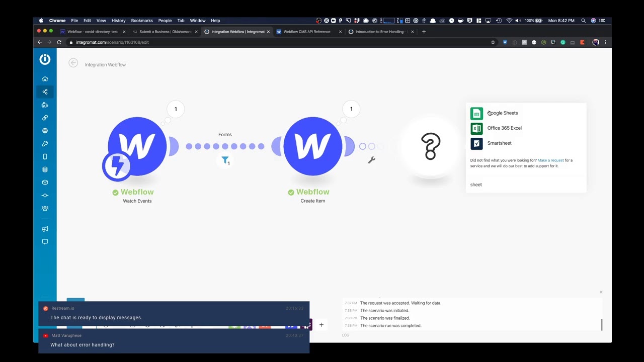Open the megaphone announcements icon
Viewport: 644px width, 362px height.
pyautogui.click(x=45, y=229)
